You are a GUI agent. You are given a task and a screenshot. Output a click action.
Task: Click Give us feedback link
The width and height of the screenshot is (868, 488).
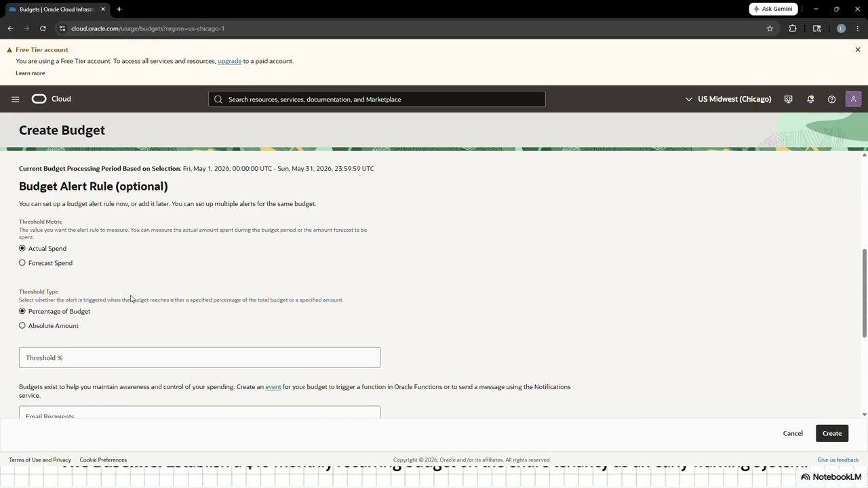coord(838,460)
